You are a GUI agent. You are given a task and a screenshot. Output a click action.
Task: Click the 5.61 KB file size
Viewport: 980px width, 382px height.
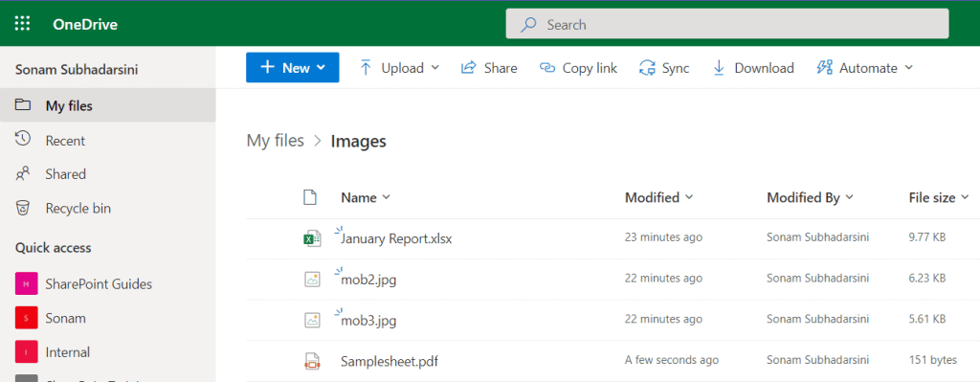click(x=926, y=319)
